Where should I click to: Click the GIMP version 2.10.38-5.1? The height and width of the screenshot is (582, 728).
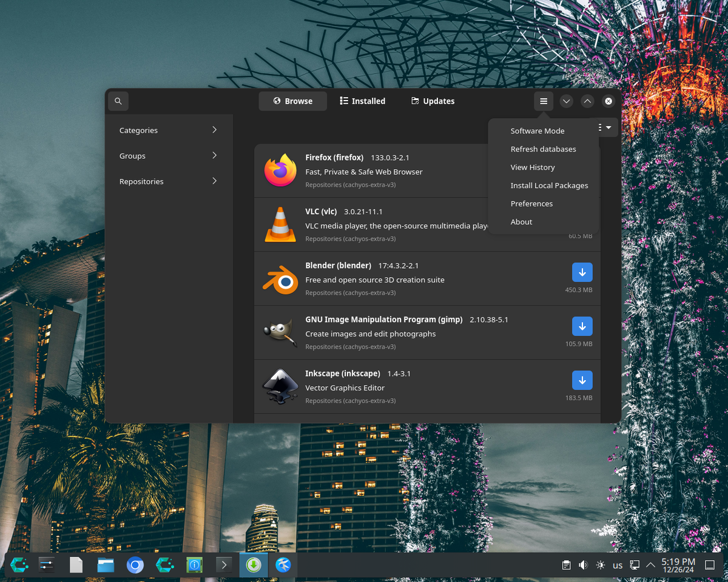[x=489, y=319]
